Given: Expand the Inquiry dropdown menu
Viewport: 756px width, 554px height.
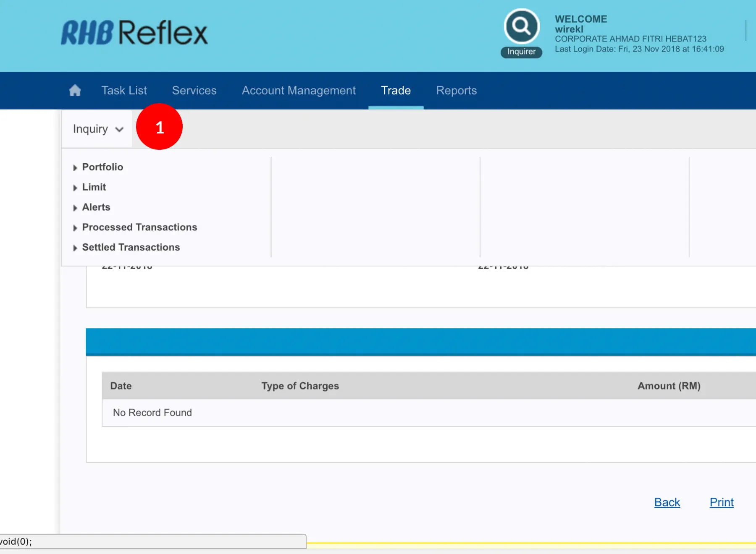Looking at the screenshot, I should pyautogui.click(x=97, y=129).
